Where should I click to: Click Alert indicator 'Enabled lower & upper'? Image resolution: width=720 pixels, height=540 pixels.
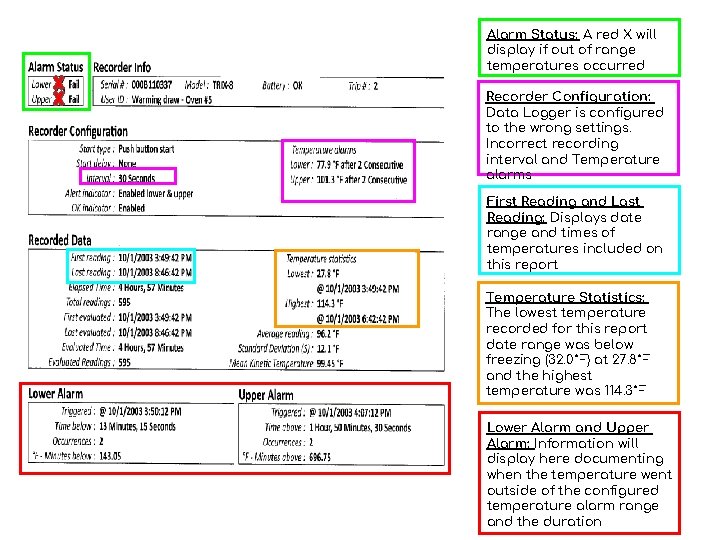156,193
